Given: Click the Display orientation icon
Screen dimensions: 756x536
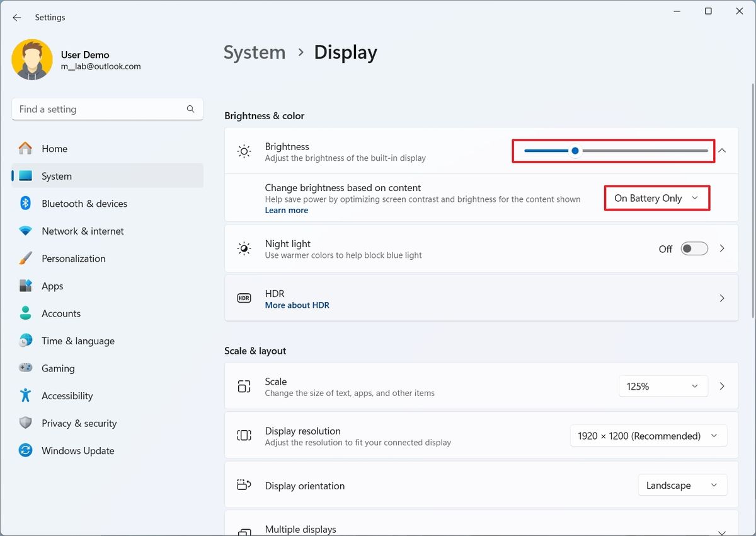Looking at the screenshot, I should point(244,485).
